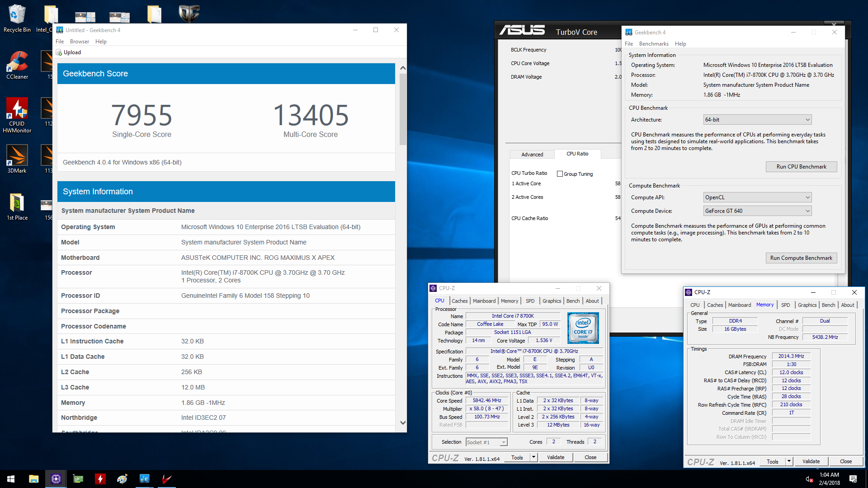This screenshot has width=868, height=488.
Task: Open the Action Center notification icon
Action: pyautogui.click(x=853, y=479)
